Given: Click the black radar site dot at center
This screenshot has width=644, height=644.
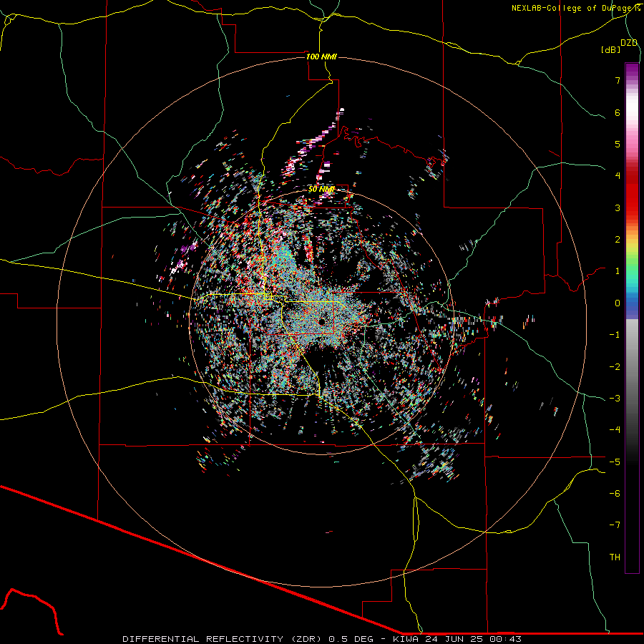Looking at the screenshot, I should 322,321.
